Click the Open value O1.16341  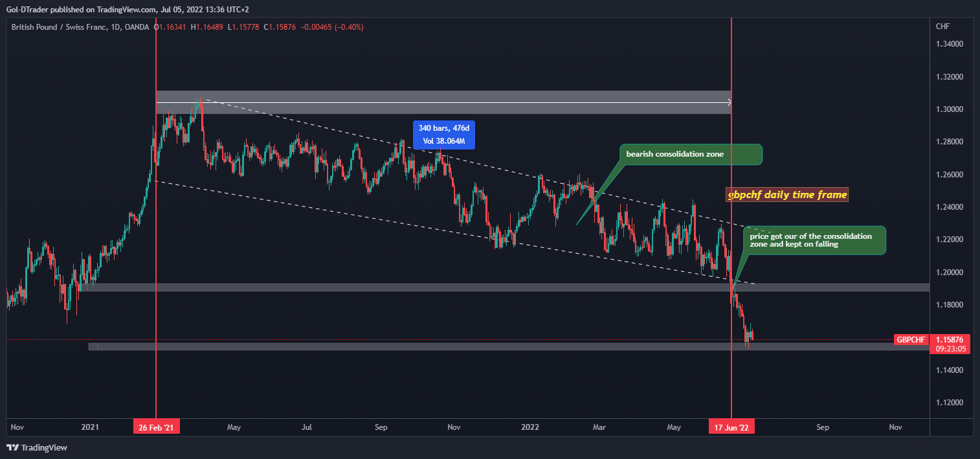point(170,27)
